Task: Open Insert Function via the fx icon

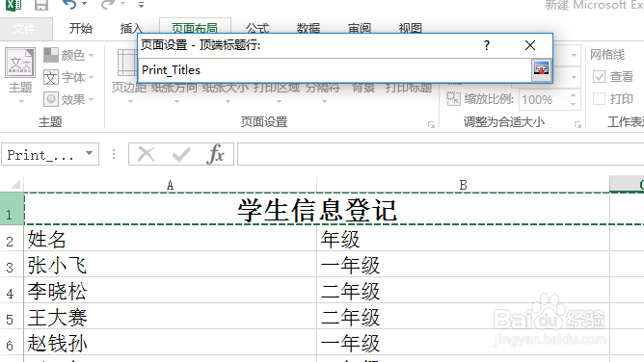Action: [x=216, y=155]
